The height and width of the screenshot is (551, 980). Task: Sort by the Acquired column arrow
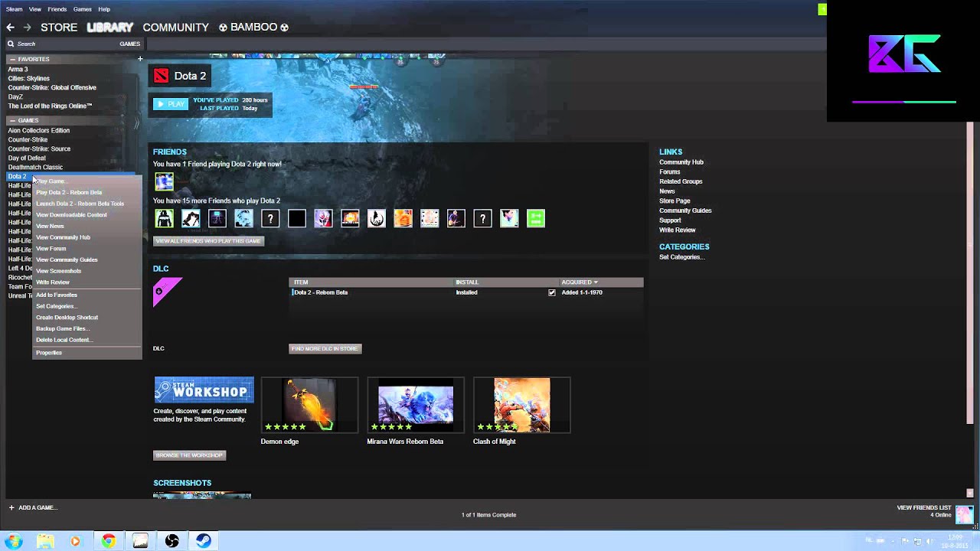[596, 282]
